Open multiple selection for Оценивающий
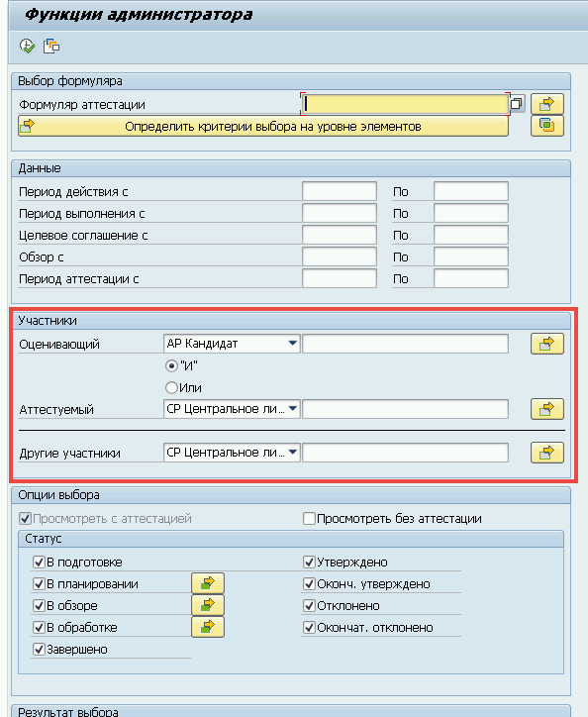The height and width of the screenshot is (717, 588). click(x=546, y=344)
